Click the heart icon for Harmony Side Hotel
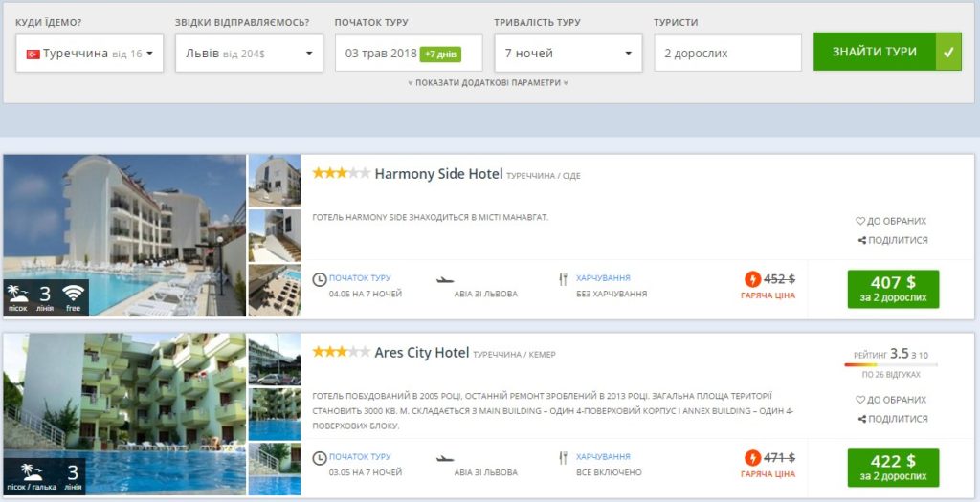This screenshot has width=980, height=502. (860, 221)
